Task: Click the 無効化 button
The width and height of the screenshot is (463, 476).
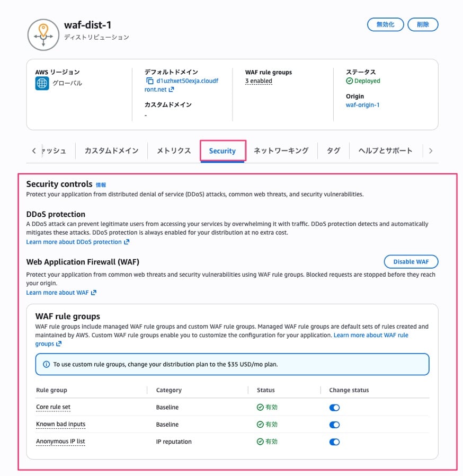Action: (385, 24)
